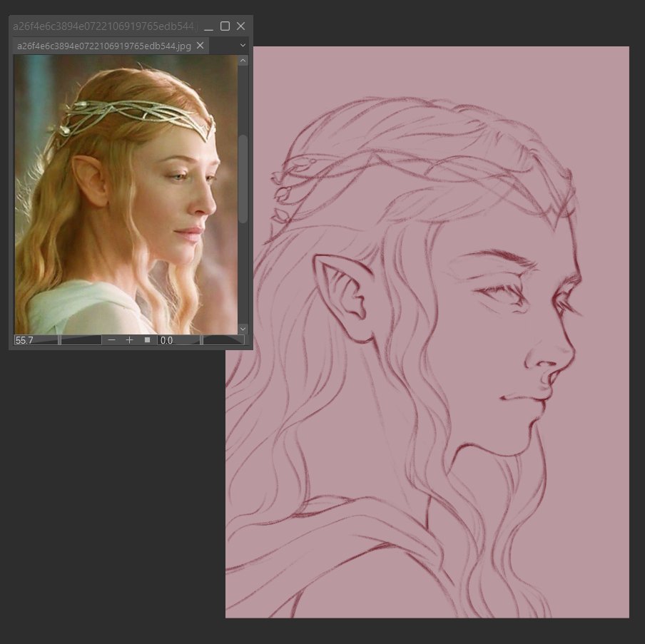Click the vertical scrollbar thumb in reference view

[x=243, y=179]
